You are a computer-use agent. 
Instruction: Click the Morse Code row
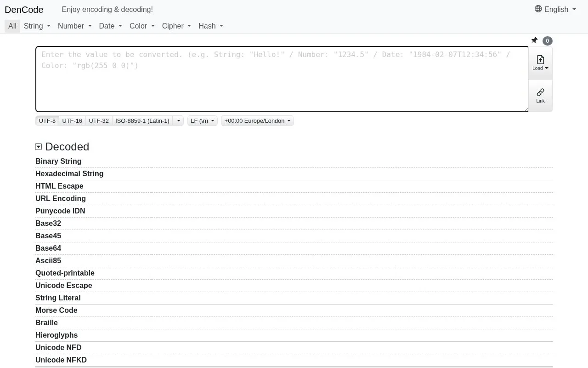tap(294, 310)
